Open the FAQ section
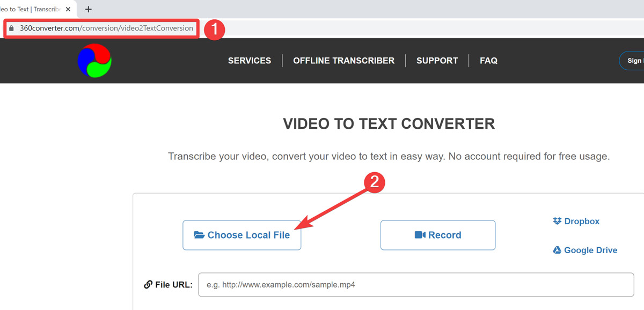The image size is (644, 310). [x=488, y=61]
